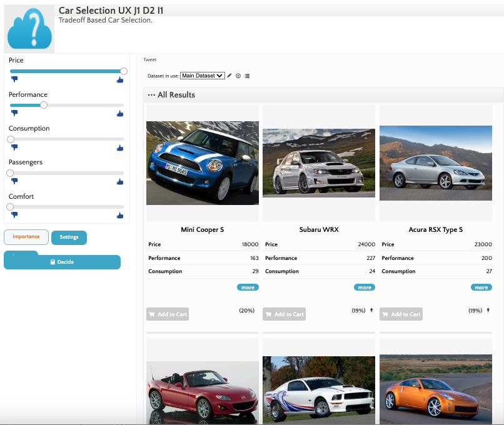504x425 pixels.
Task: Click the up arrow beside Subaru WRX's percentage
Action: pos(371,310)
